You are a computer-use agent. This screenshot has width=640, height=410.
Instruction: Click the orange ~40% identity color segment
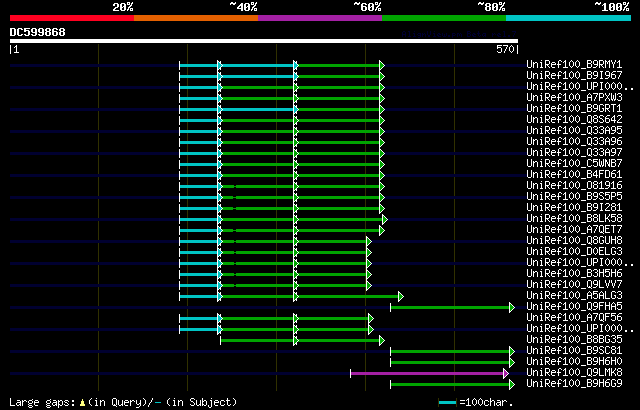pos(196,18)
